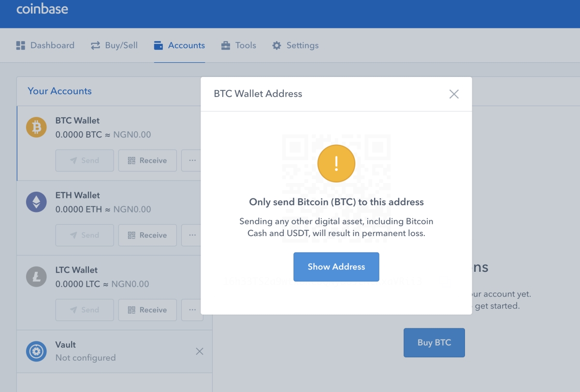Open the Dashboard tab

point(45,45)
